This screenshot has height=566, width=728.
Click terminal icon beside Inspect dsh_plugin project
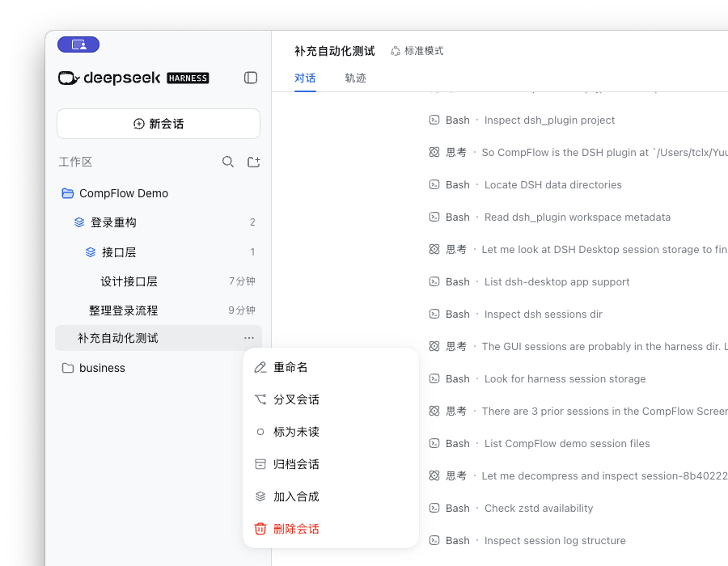pyautogui.click(x=434, y=120)
